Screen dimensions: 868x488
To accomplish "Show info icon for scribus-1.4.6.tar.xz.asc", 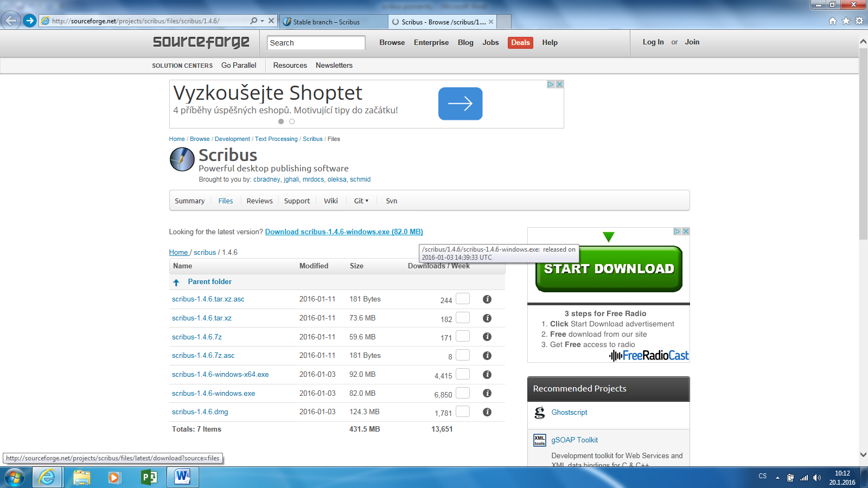I will 487,299.
